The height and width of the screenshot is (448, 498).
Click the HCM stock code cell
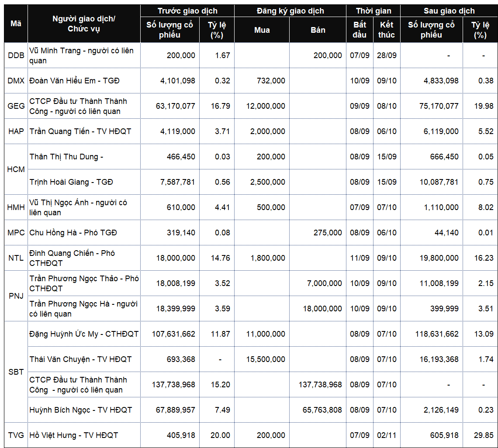coord(16,169)
